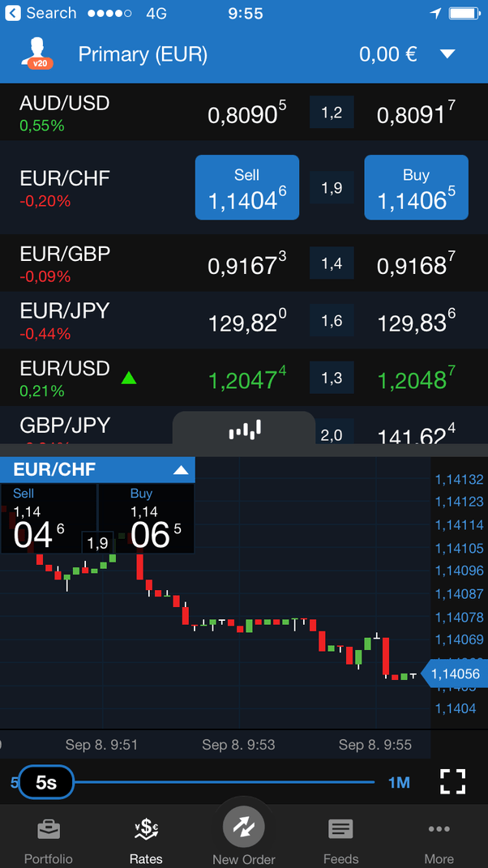
Task: Tap the Sep 8. 9:53 time label
Action: [238, 745]
